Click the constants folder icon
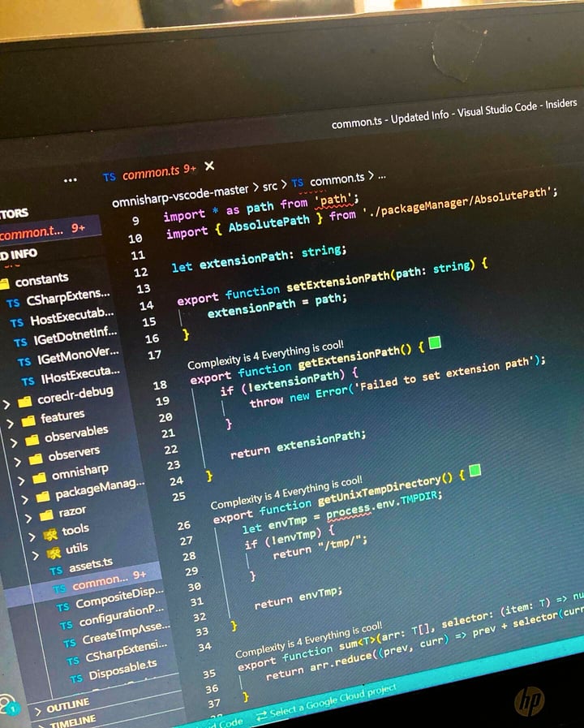The image size is (584, 728). (3, 282)
